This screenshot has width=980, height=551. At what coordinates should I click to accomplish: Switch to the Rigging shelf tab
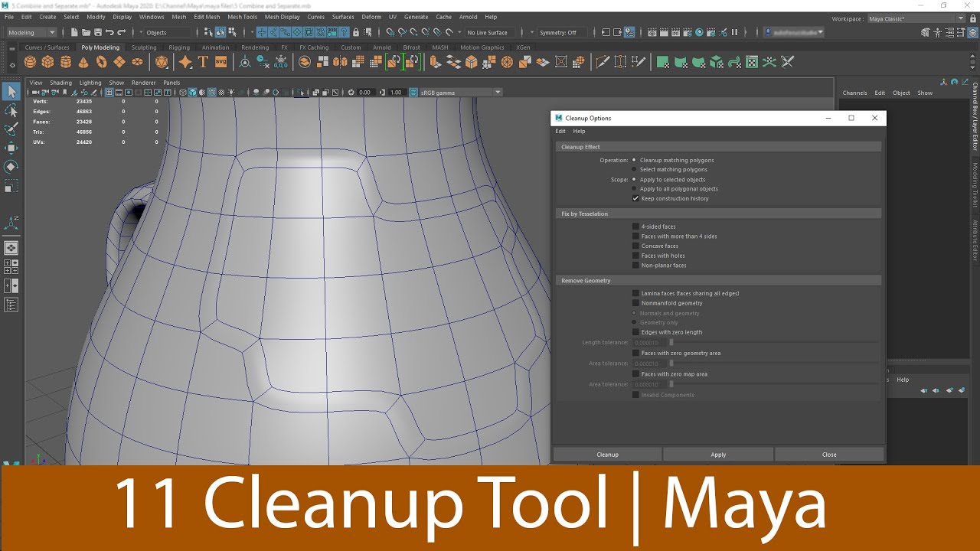[x=179, y=47]
